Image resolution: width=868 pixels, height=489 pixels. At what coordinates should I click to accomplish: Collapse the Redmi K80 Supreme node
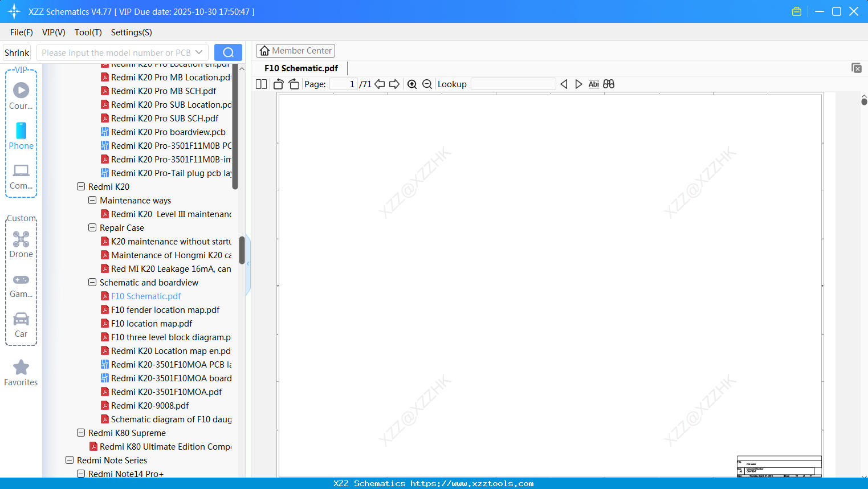click(81, 433)
